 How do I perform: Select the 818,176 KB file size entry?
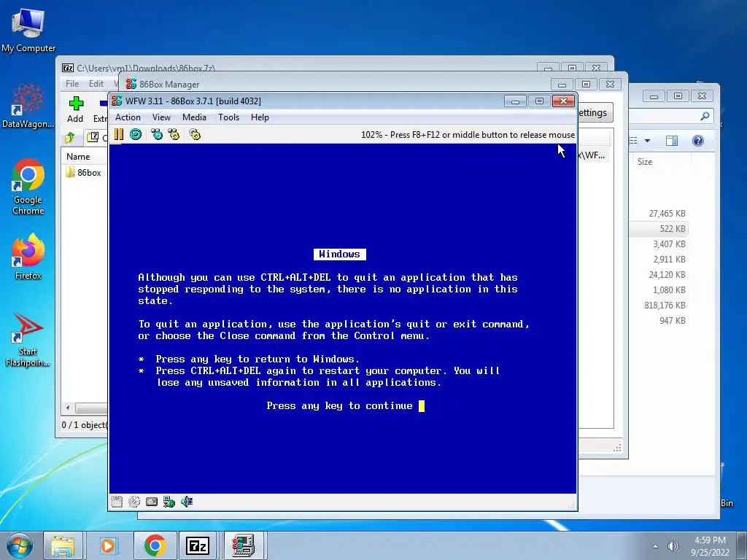[665, 306]
